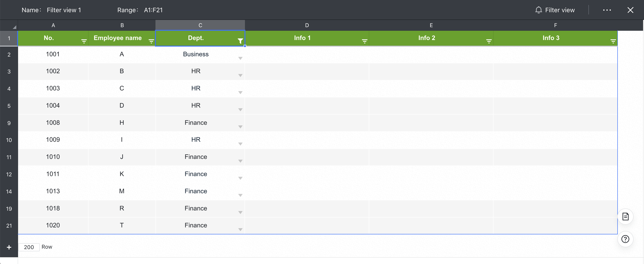The width and height of the screenshot is (644, 264).
Task: Click the document notes icon button
Action: pyautogui.click(x=625, y=217)
